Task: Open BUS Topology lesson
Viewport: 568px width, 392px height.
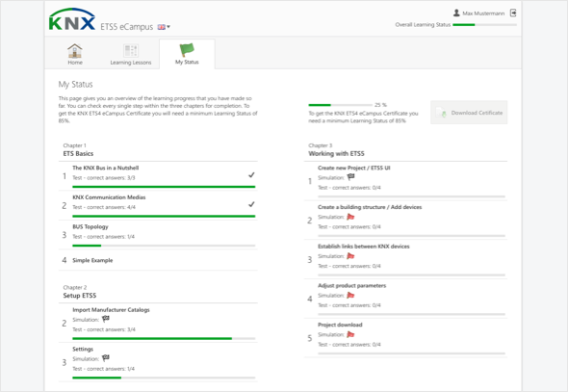Action: [90, 226]
